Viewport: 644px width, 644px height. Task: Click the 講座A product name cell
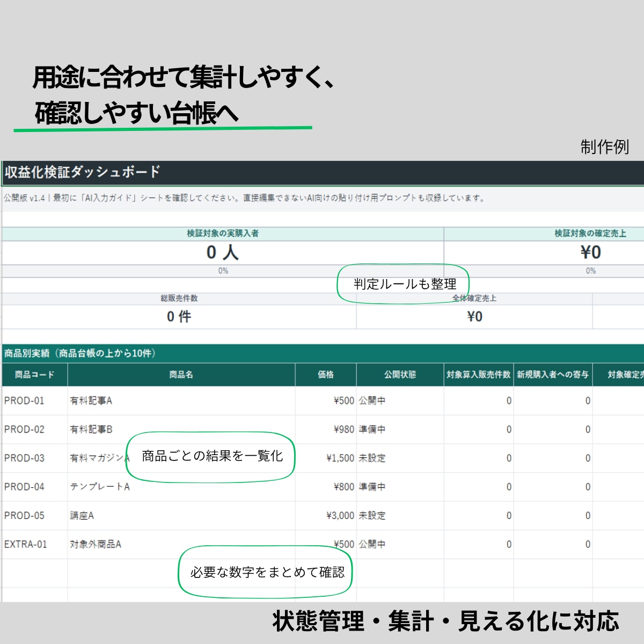point(181,516)
